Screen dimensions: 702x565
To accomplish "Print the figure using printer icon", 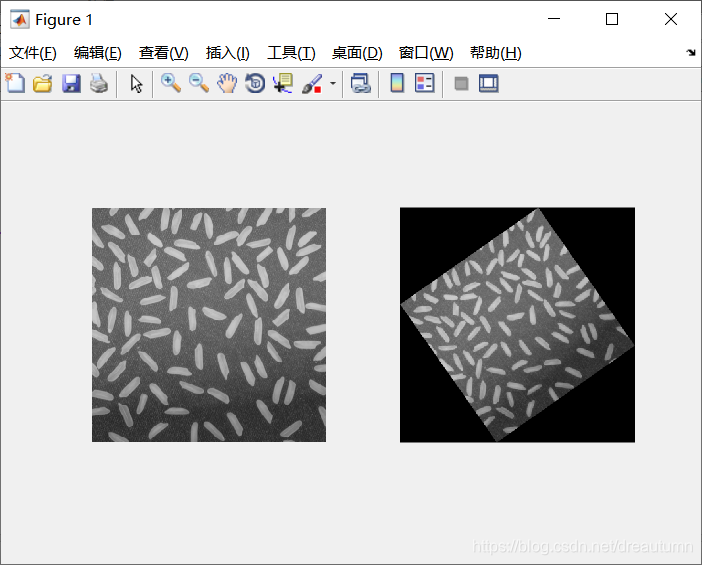I will pyautogui.click(x=99, y=84).
